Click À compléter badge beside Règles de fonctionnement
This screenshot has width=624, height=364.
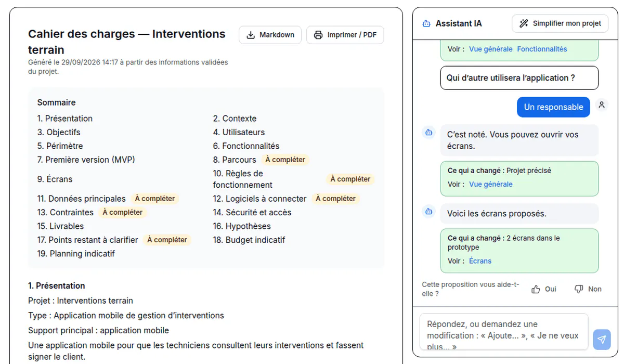coord(350,179)
